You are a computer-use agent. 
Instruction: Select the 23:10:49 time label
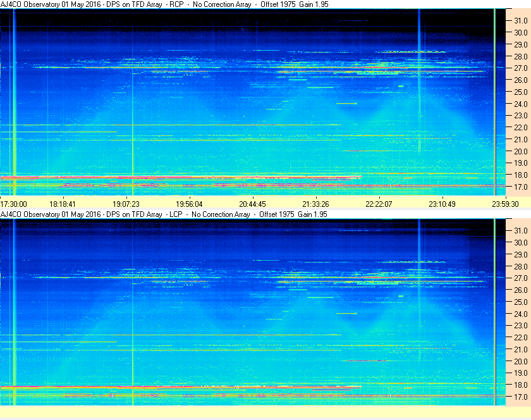click(442, 204)
